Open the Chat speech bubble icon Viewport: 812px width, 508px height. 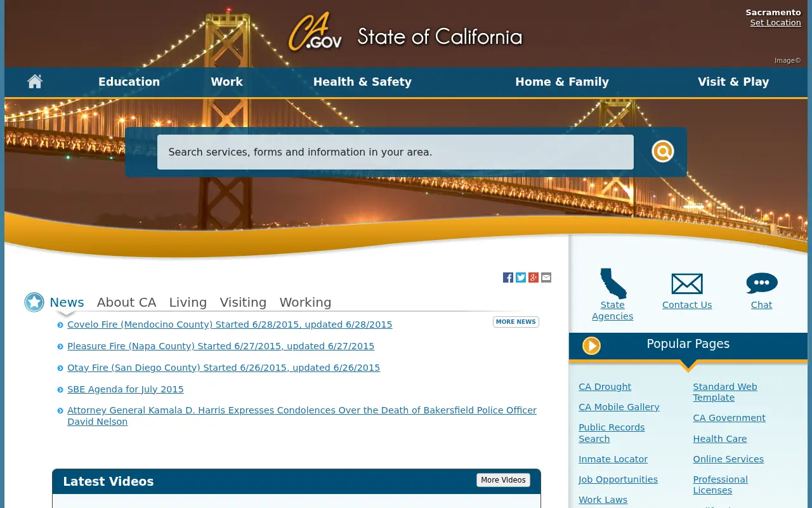[x=762, y=283]
